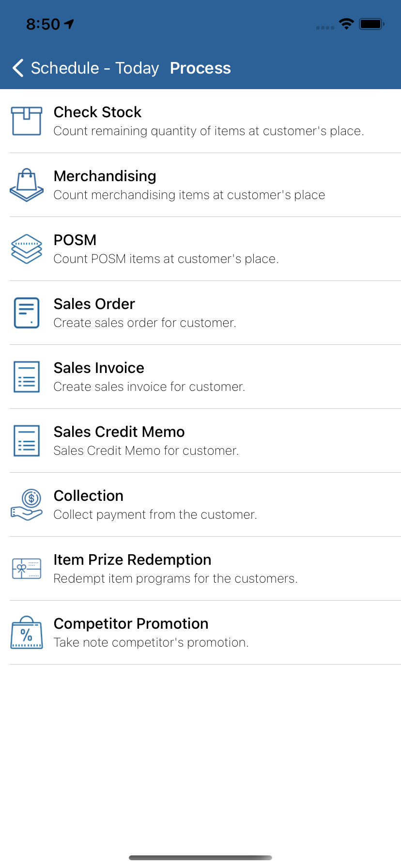Tap the Process header title
The height and width of the screenshot is (868, 401).
pyautogui.click(x=200, y=68)
